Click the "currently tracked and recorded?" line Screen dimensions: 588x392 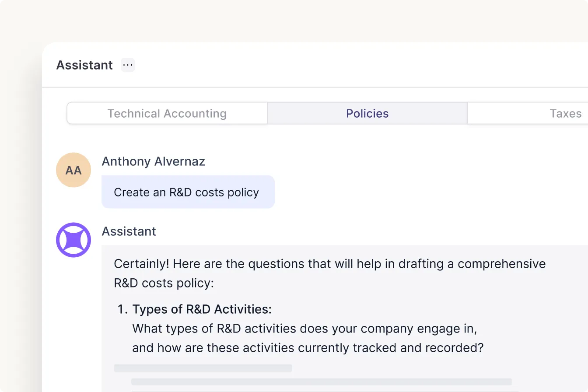pos(308,348)
